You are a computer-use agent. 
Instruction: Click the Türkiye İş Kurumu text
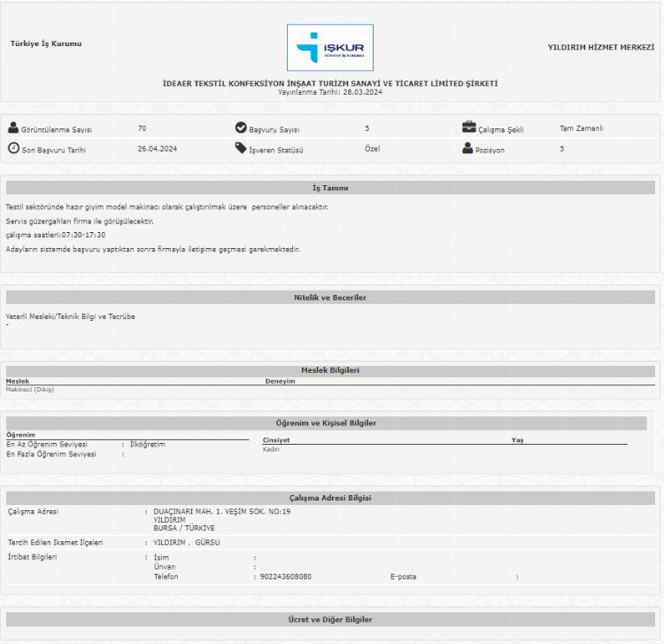(46, 43)
